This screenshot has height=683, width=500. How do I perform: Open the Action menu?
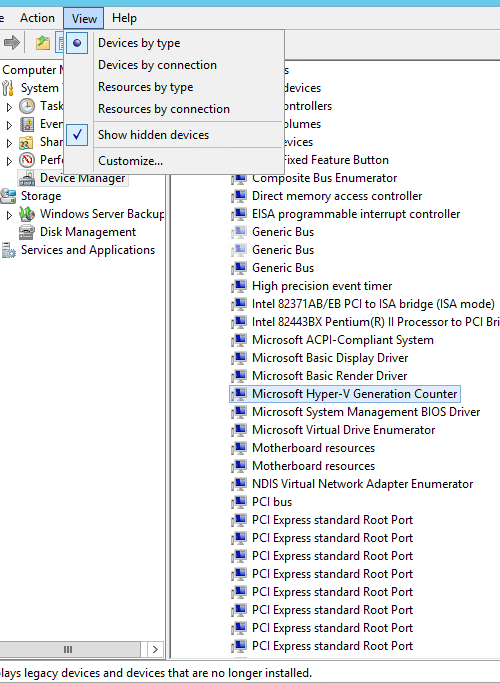[x=37, y=18]
